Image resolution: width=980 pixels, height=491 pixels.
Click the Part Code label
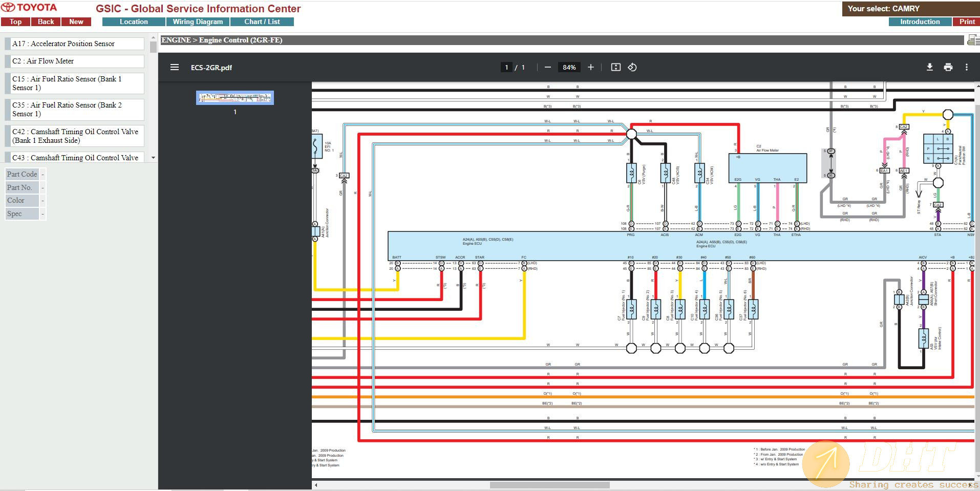[x=22, y=174]
